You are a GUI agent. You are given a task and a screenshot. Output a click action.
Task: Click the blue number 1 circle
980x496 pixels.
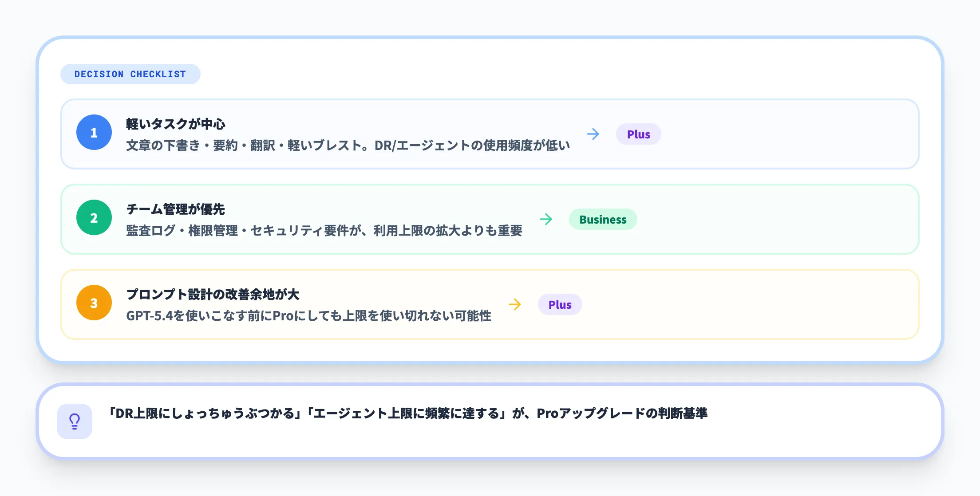coord(94,132)
